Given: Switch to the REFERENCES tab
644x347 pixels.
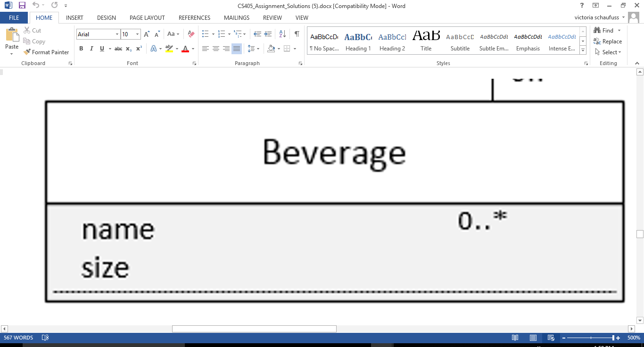Looking at the screenshot, I should pyautogui.click(x=194, y=18).
